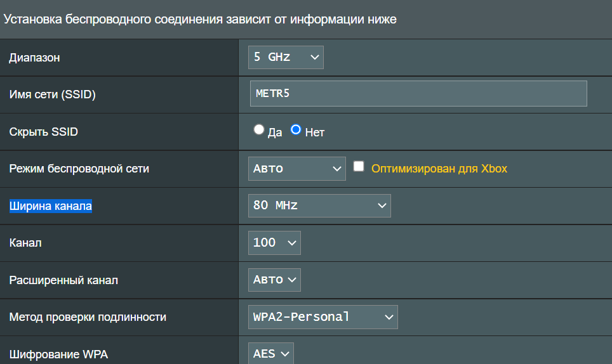Open the Шифрование WPA AES dropdown

click(x=271, y=353)
